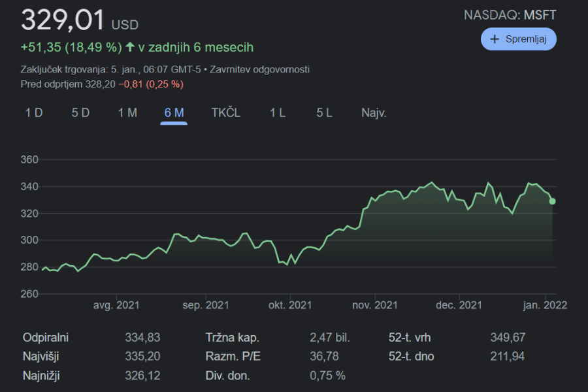The height and width of the screenshot is (392, 588).
Task: Open the Zavrnitev odgovornosti disclaimer link
Action: [x=259, y=69]
